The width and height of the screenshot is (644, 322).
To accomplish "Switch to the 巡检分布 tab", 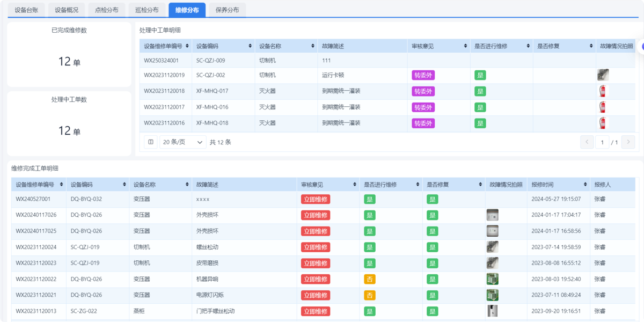I will point(147,10).
